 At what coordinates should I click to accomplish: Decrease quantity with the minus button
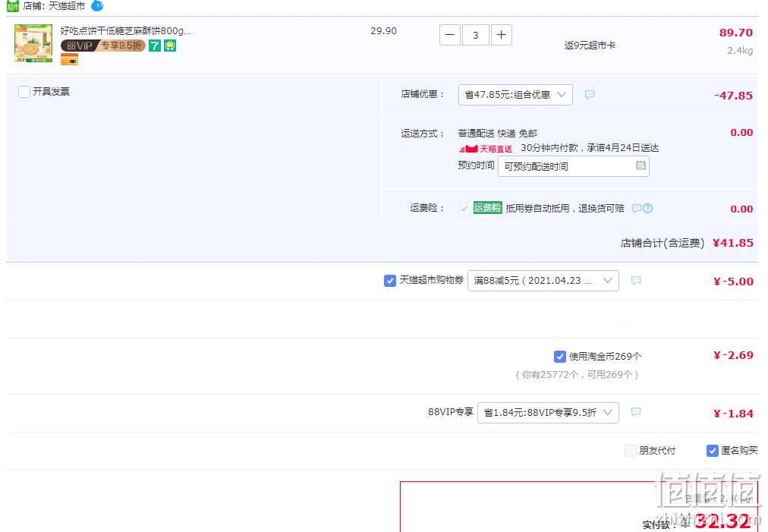point(450,35)
